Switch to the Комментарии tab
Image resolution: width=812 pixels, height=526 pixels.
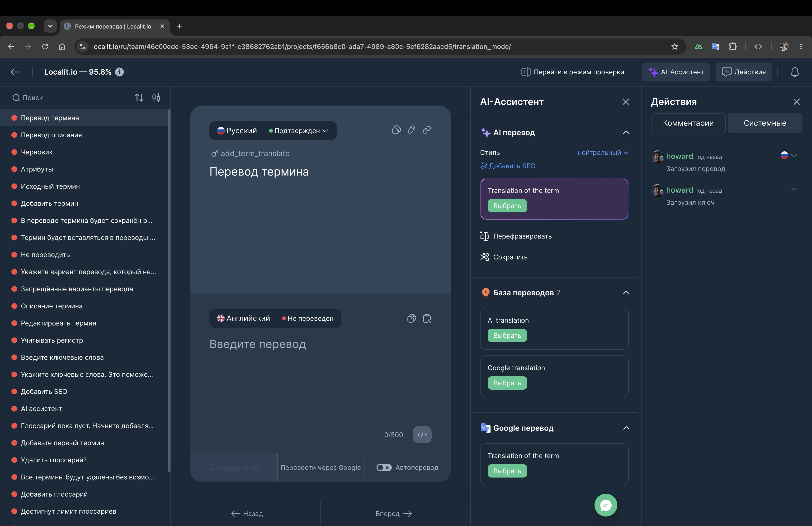coord(688,123)
